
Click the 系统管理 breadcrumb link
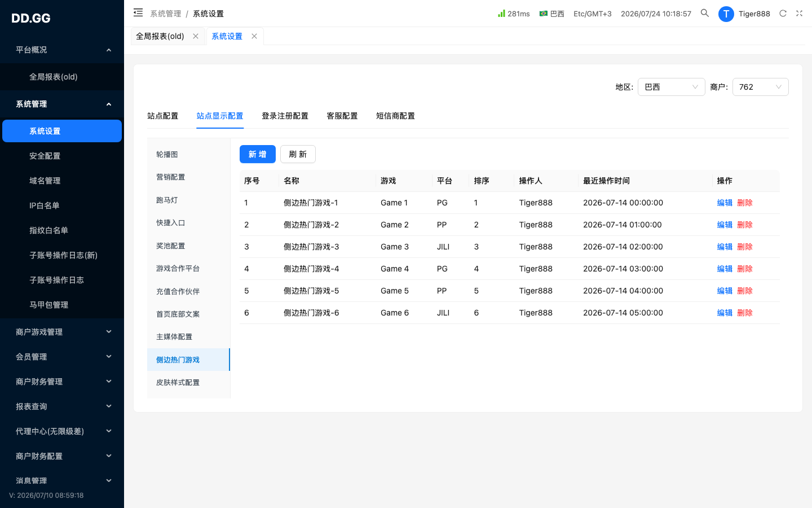pos(166,14)
